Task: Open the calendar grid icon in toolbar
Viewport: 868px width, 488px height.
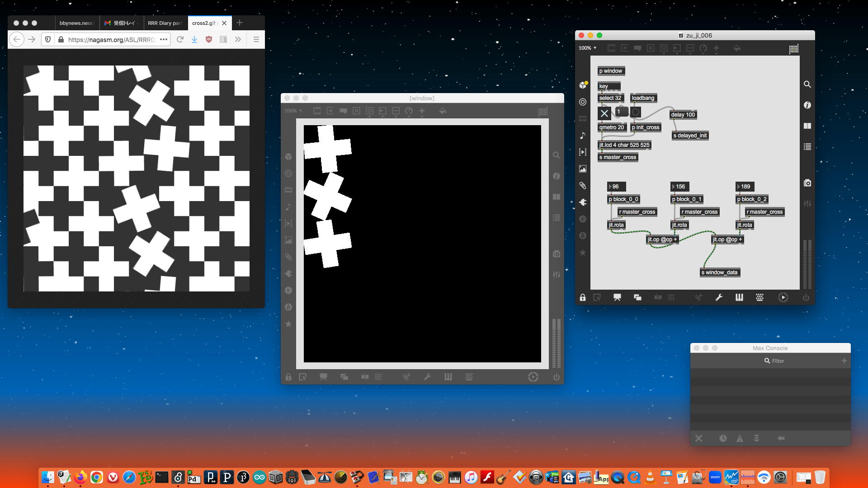Action: [793, 49]
